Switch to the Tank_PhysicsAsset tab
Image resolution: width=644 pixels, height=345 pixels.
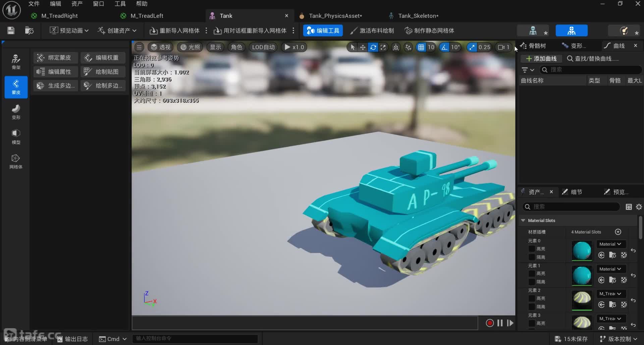click(x=335, y=16)
